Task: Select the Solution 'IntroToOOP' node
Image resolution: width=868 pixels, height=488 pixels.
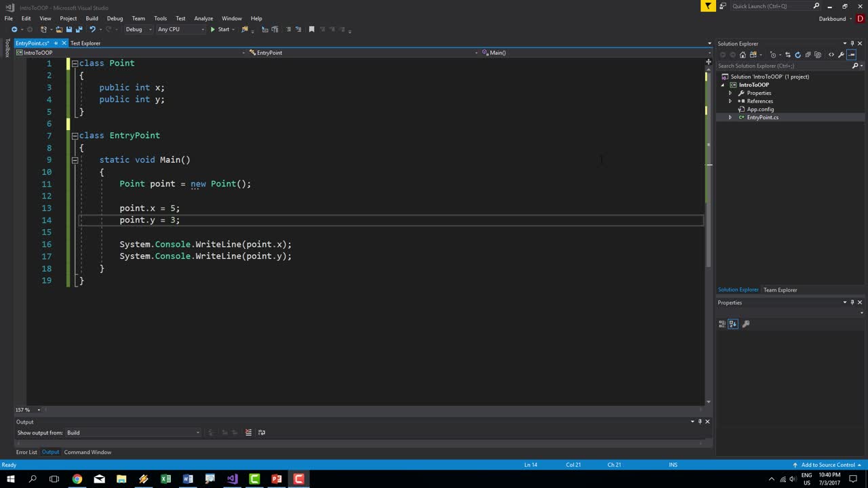Action: coord(770,77)
